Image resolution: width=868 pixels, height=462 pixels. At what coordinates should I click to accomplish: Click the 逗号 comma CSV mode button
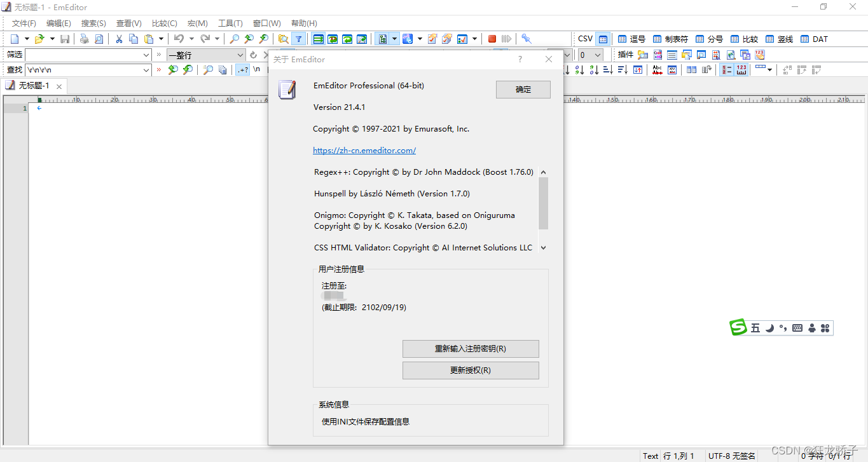pyautogui.click(x=631, y=39)
